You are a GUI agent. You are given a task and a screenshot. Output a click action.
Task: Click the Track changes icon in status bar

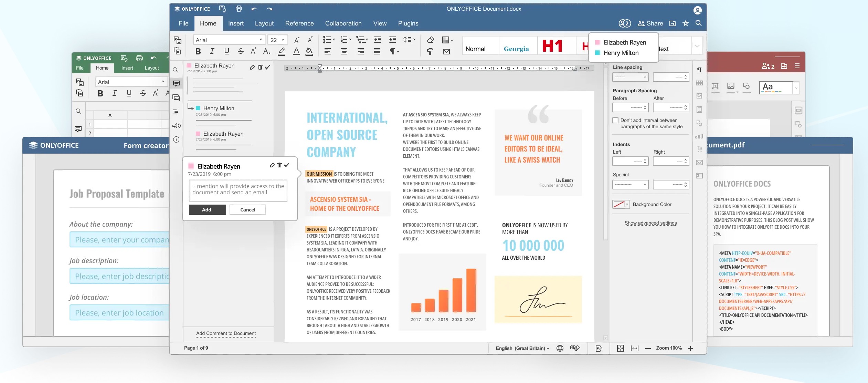599,349
